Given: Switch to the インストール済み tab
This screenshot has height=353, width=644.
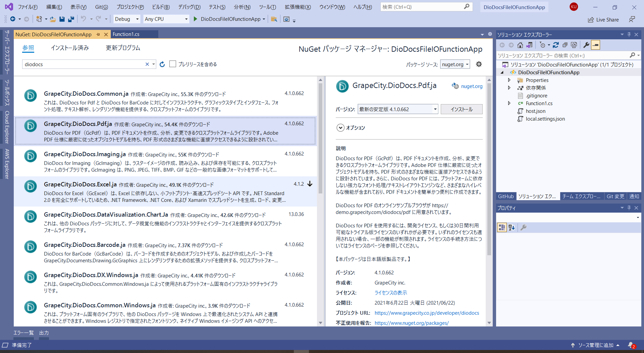Looking at the screenshot, I should (70, 48).
